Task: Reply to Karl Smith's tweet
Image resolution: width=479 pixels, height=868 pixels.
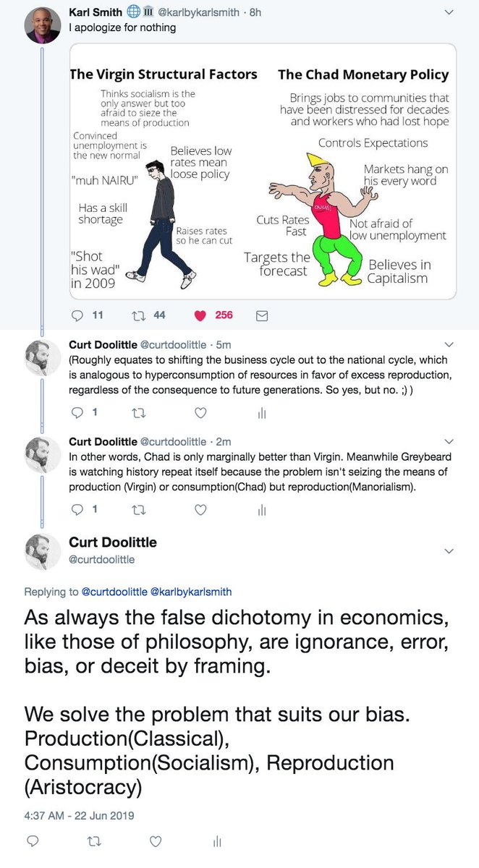Action: click(x=80, y=315)
